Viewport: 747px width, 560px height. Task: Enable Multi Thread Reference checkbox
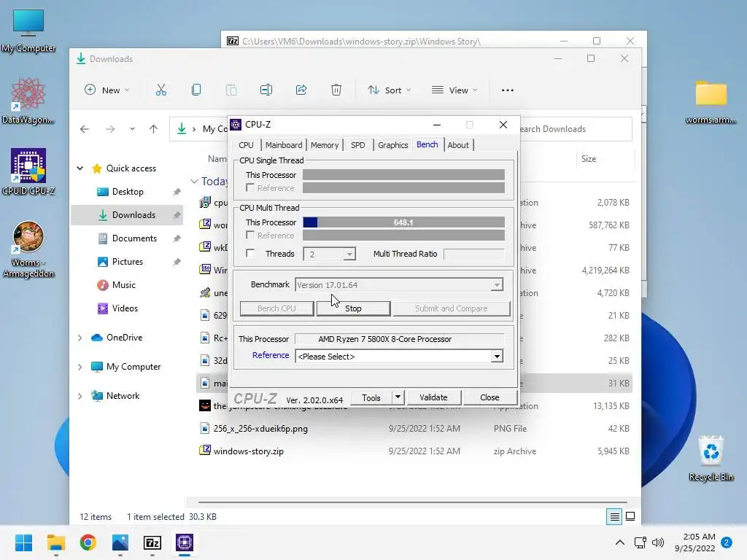coord(250,235)
